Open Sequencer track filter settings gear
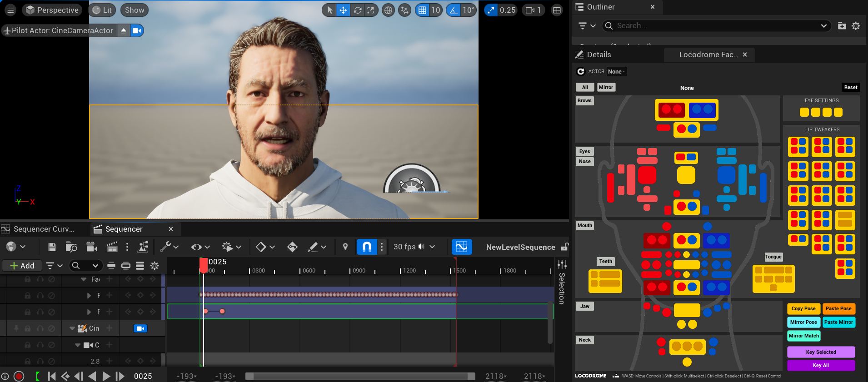The width and height of the screenshot is (868, 382). [155, 266]
